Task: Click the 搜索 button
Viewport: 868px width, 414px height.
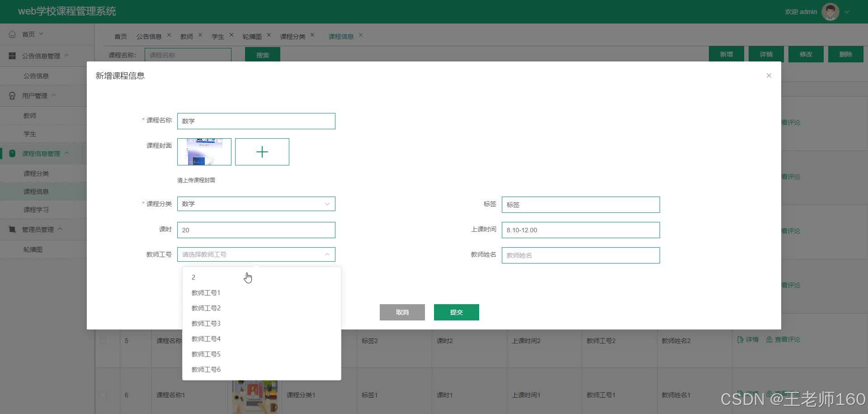Action: 263,55
